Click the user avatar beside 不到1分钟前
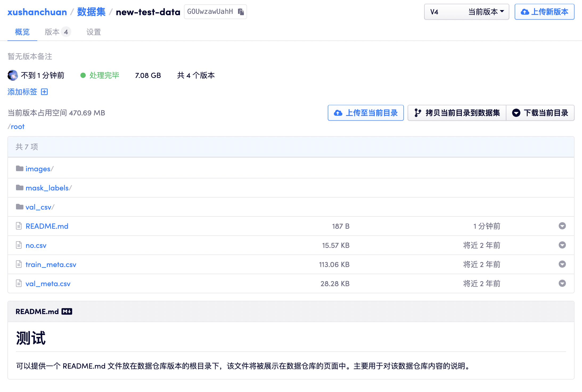The image size is (582, 392). (13, 75)
